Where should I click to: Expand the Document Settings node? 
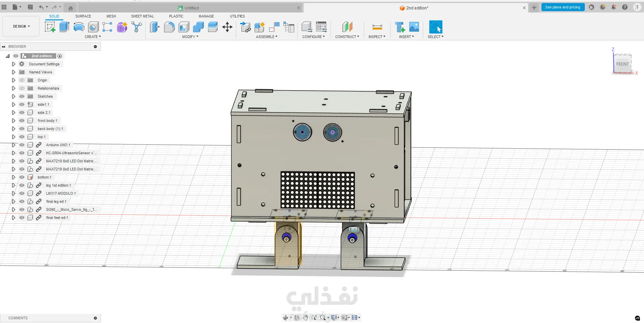13,64
